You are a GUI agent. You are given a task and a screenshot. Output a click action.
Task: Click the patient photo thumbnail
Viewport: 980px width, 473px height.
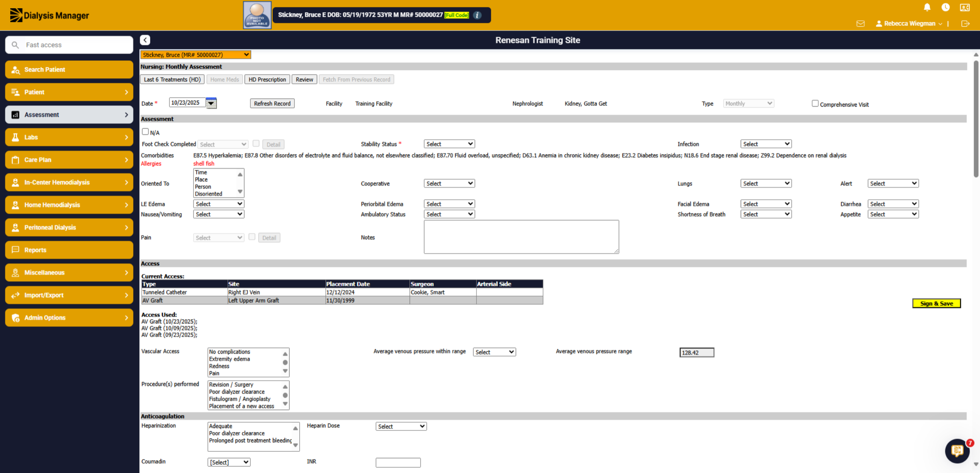(257, 15)
